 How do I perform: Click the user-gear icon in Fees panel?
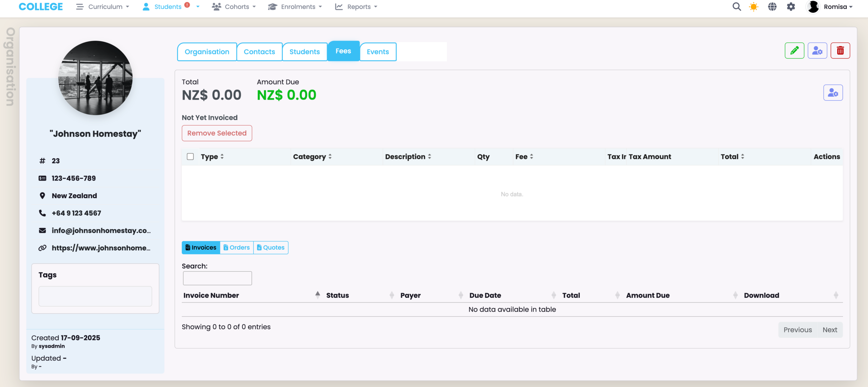[833, 93]
